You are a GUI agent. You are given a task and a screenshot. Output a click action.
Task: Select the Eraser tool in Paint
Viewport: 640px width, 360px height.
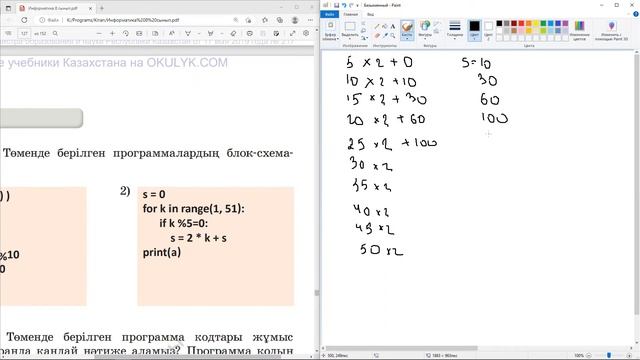click(377, 36)
